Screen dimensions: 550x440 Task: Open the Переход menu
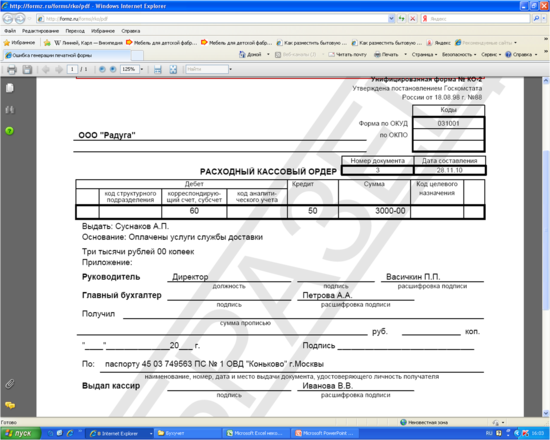tap(75, 31)
